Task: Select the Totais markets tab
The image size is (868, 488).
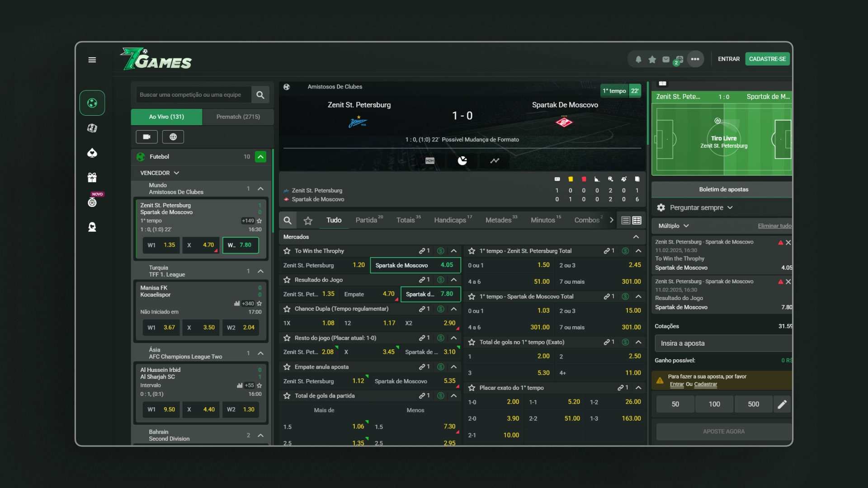Action: pos(408,220)
